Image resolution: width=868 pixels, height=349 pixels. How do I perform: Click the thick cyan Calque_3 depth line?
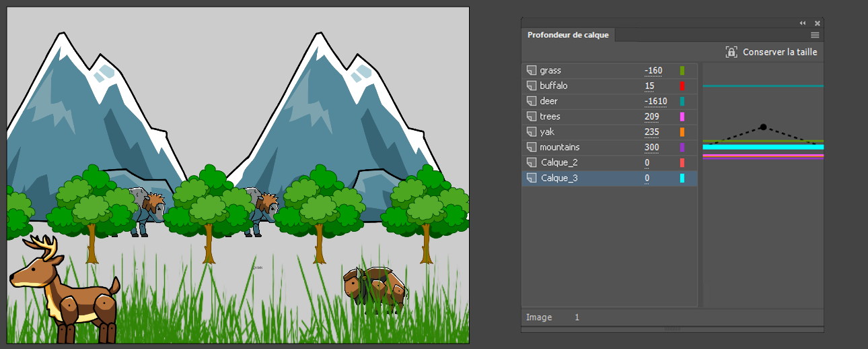point(763,146)
